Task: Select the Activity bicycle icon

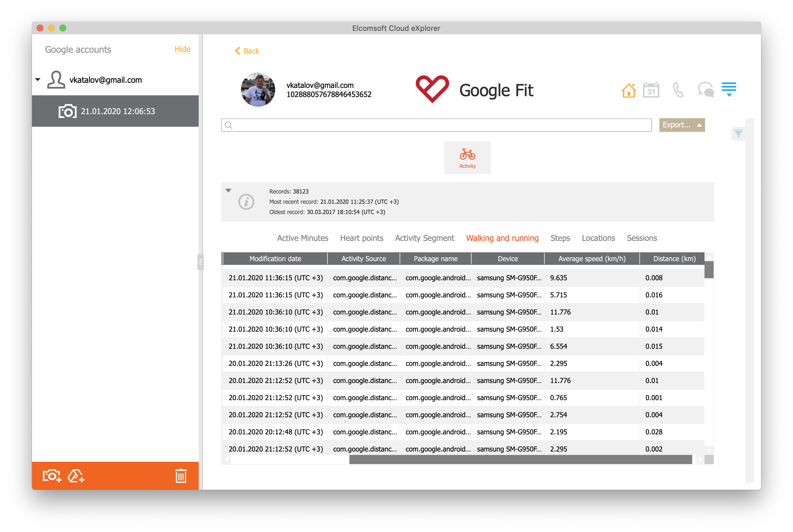Action: tap(467, 158)
